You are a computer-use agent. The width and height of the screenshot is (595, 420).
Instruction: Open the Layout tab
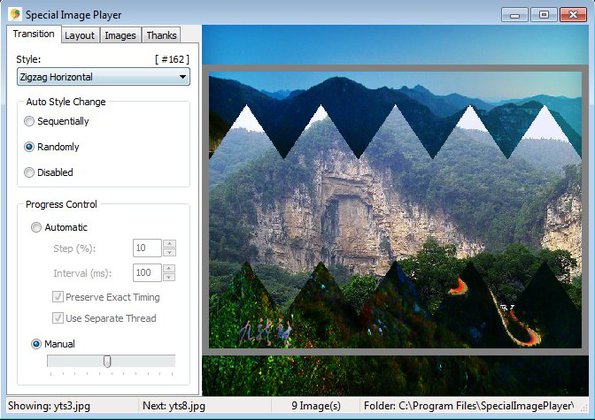point(79,35)
